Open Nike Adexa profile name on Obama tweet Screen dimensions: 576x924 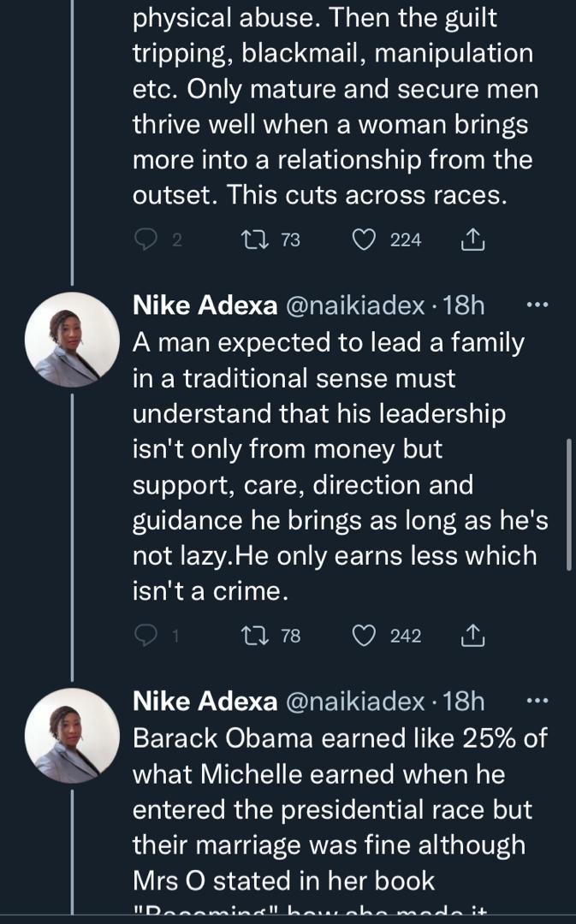click(205, 702)
